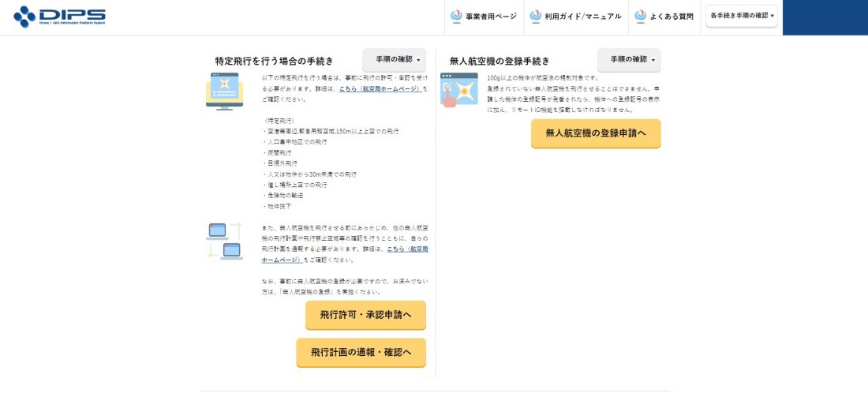
Task: Click the 無人航空機の登録申請へ button
Action: tap(596, 133)
